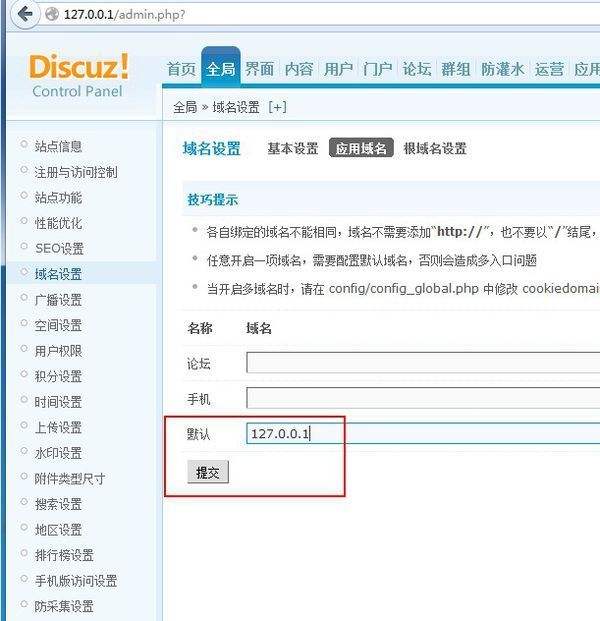Open 排行榜设置 in the sidebar
Viewport: 600px width, 621px height.
tap(64, 555)
